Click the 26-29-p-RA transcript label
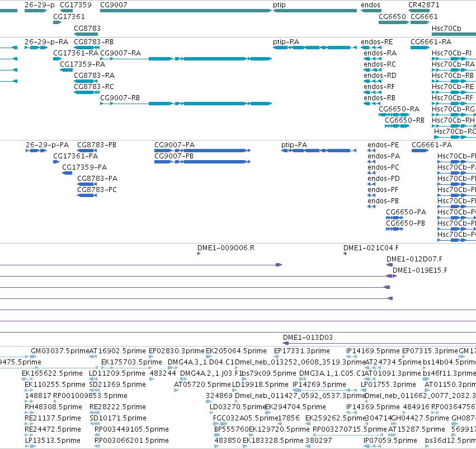 (46, 42)
